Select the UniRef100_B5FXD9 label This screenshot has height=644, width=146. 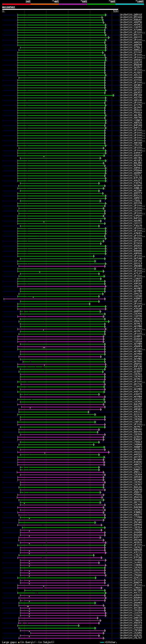(131, 95)
